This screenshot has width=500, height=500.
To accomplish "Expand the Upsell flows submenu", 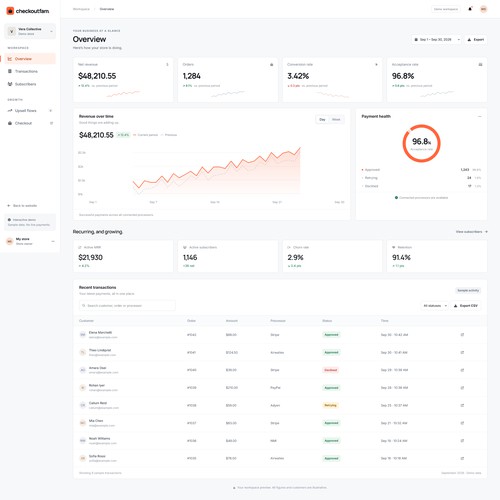I will click(51, 111).
